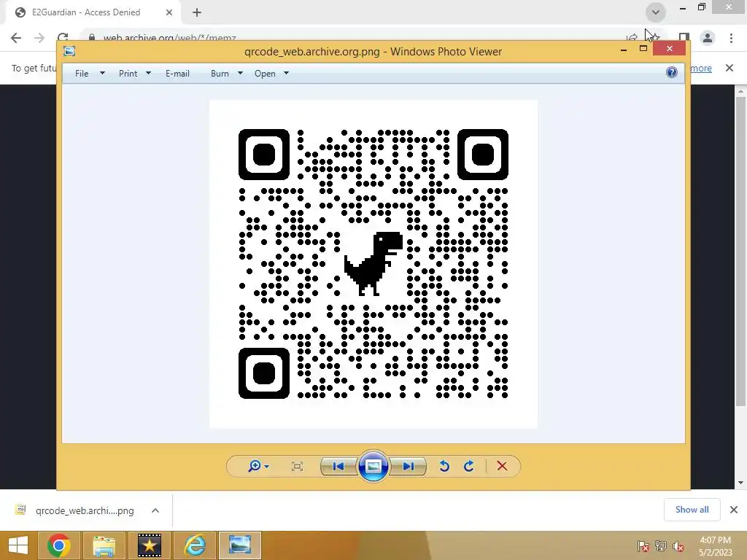Go back in Chrome
Viewport: 747px width, 560px height.
pyautogui.click(x=16, y=38)
